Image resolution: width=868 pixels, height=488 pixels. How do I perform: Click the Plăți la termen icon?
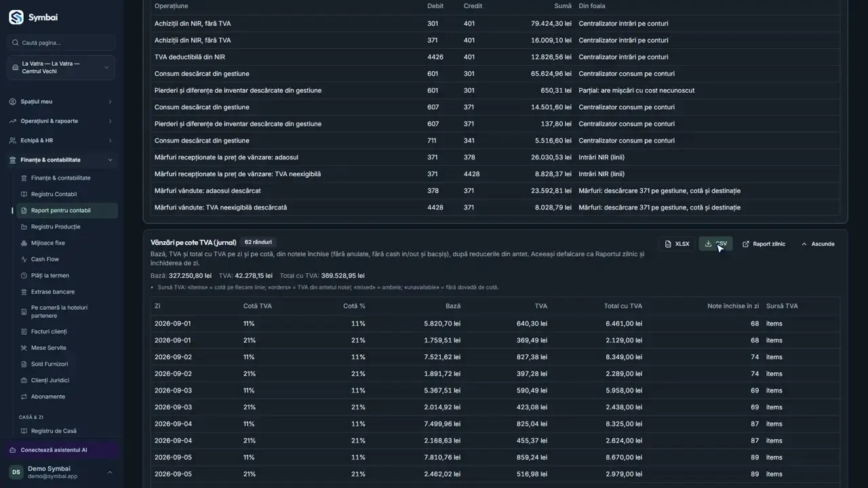[x=24, y=276]
